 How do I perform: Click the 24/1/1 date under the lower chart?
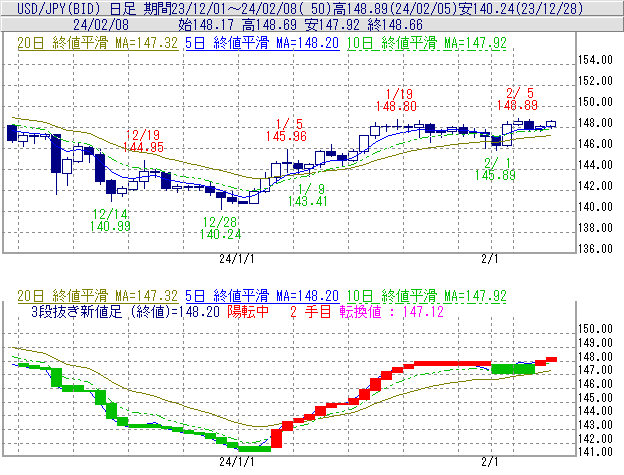[237, 461]
